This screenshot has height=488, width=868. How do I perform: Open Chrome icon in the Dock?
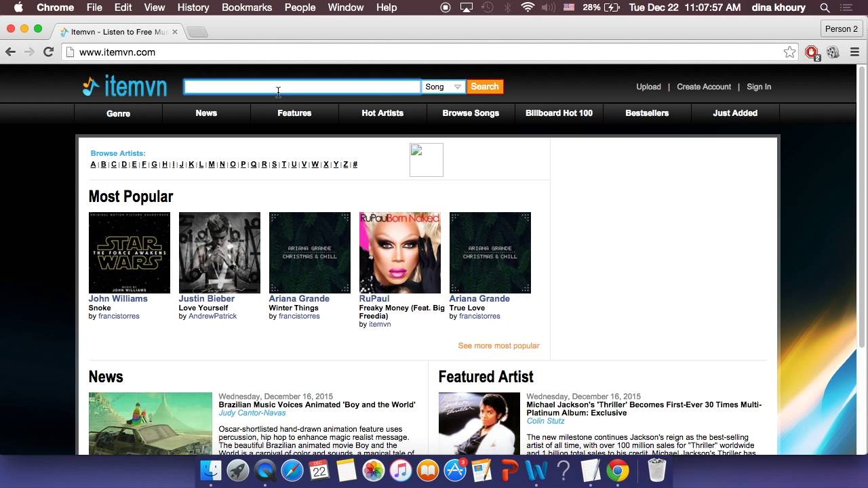[x=618, y=470]
